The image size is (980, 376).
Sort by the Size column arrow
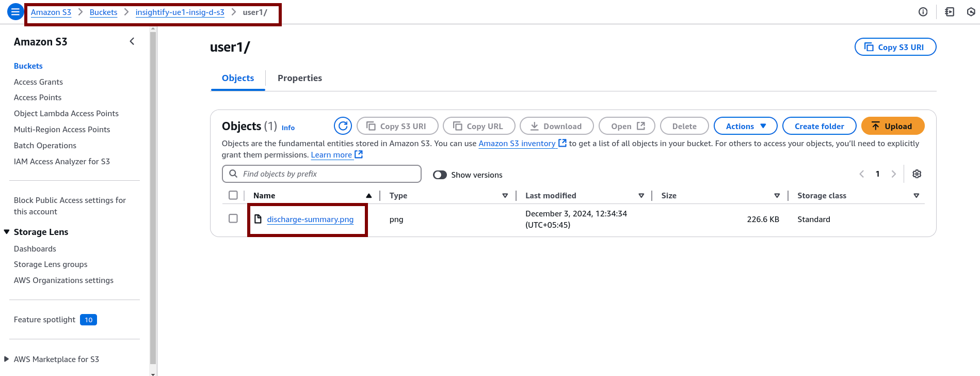click(x=777, y=196)
